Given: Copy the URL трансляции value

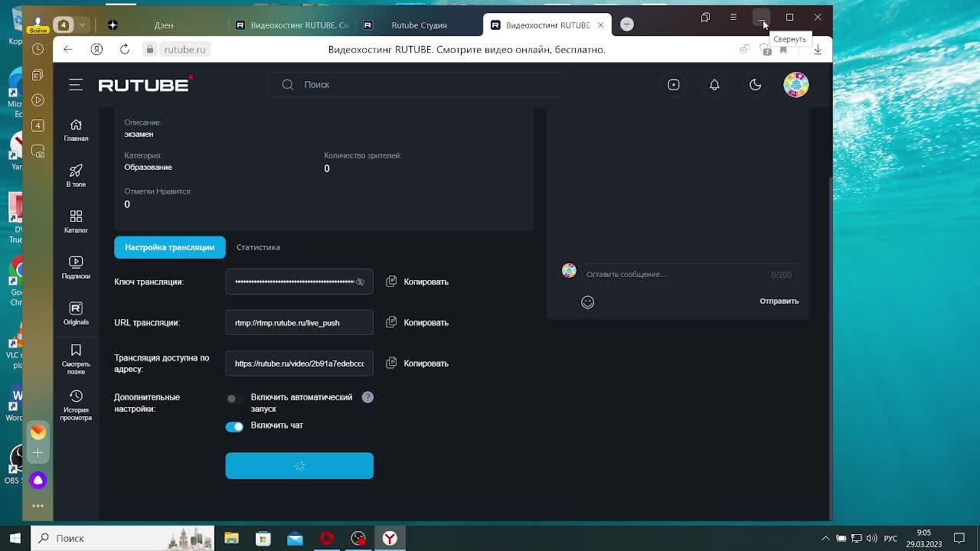Looking at the screenshot, I should coord(417,322).
